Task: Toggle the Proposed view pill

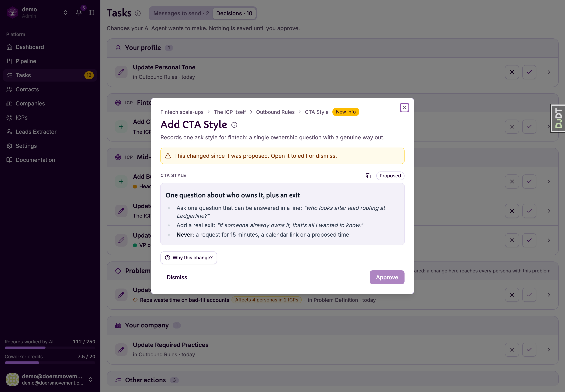Action: pyautogui.click(x=390, y=176)
